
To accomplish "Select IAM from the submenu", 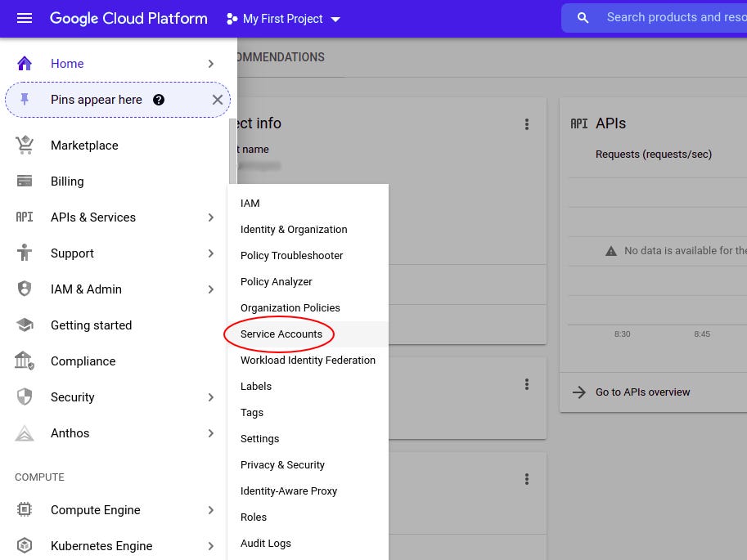I will tap(308, 204).
